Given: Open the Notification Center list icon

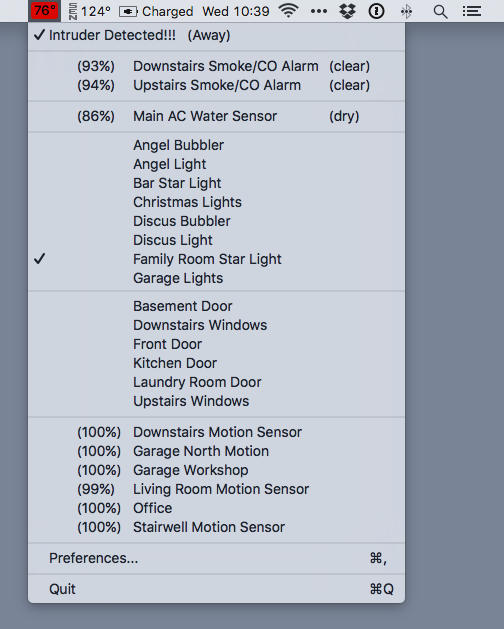Looking at the screenshot, I should 471,11.
